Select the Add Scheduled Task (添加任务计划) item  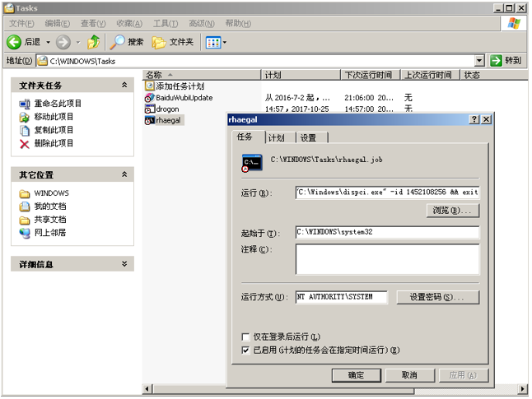(175, 86)
